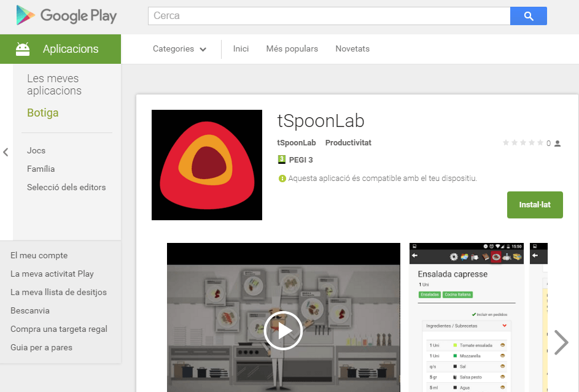This screenshot has width=579, height=392.
Task: Open El meu compte
Action: 39,255
